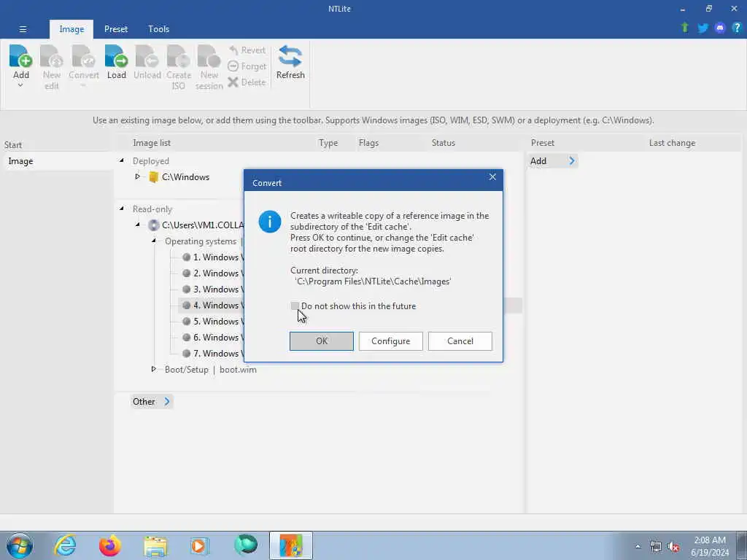Select the '3. Windows' image entry

point(212,289)
